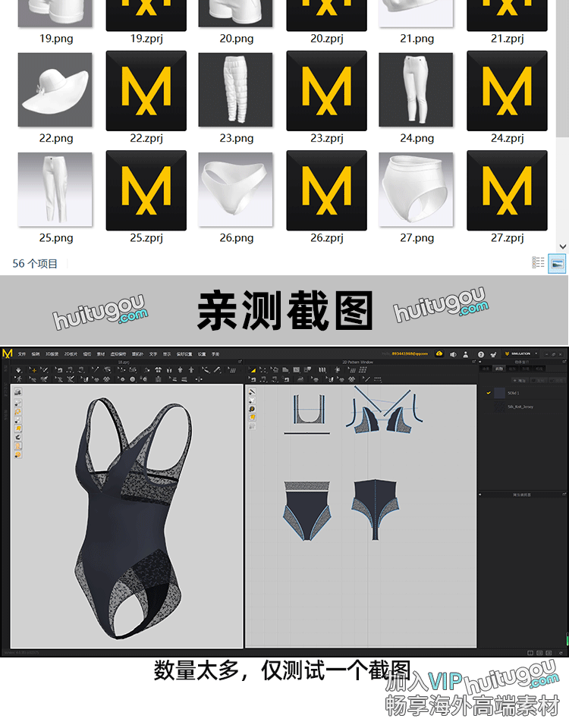The width and height of the screenshot is (569, 728).
Task: Click the user account icon in header
Action: [x=467, y=354]
